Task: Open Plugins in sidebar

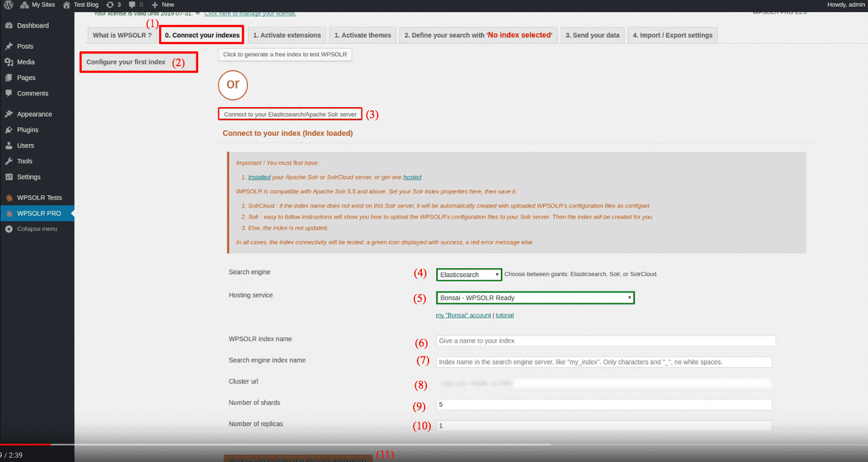Action: coord(37,130)
